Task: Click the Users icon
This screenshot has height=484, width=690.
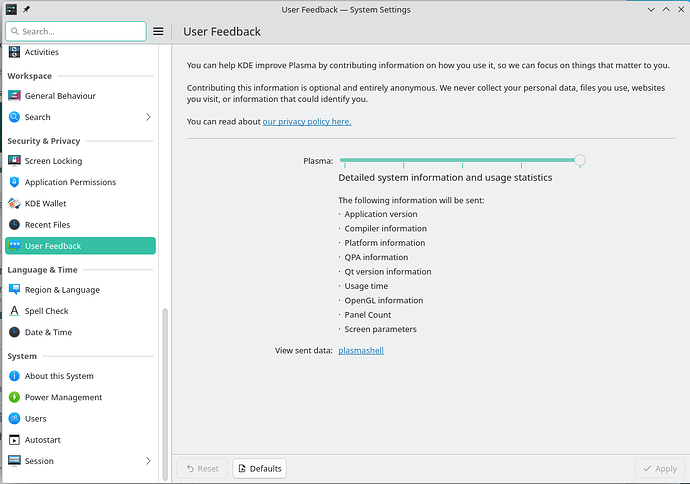Action: (x=14, y=418)
